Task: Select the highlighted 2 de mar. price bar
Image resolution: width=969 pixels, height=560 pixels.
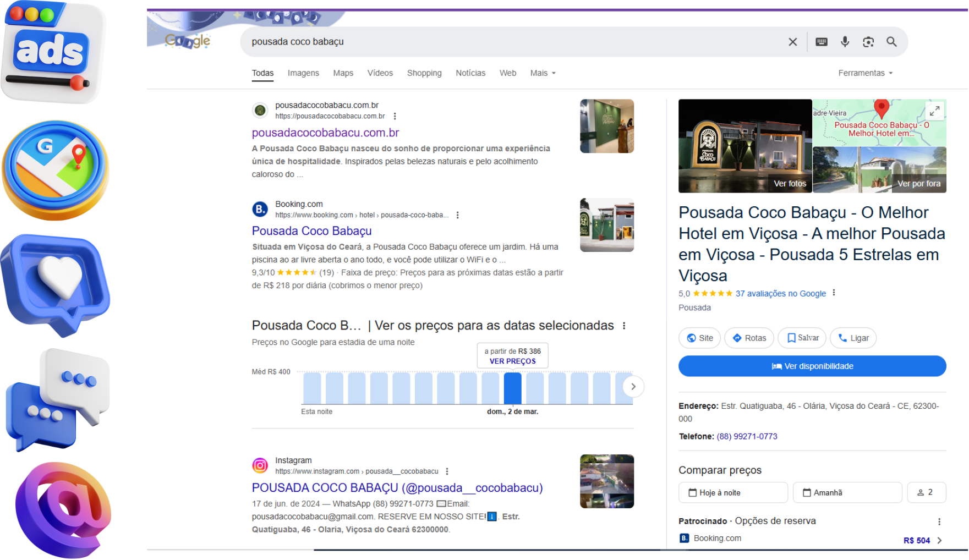Action: click(x=512, y=388)
